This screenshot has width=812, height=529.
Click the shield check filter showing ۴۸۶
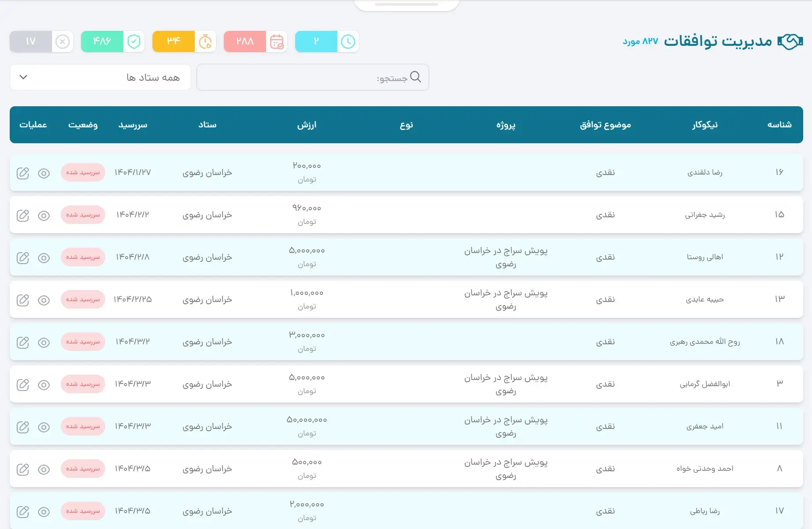[x=133, y=41]
